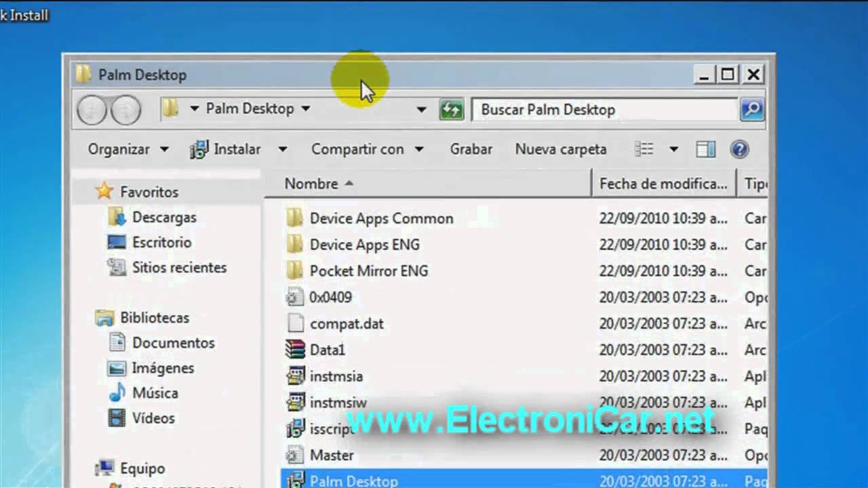Click the Favoritos star icon
Screen dimensions: 868x488
[x=104, y=191]
